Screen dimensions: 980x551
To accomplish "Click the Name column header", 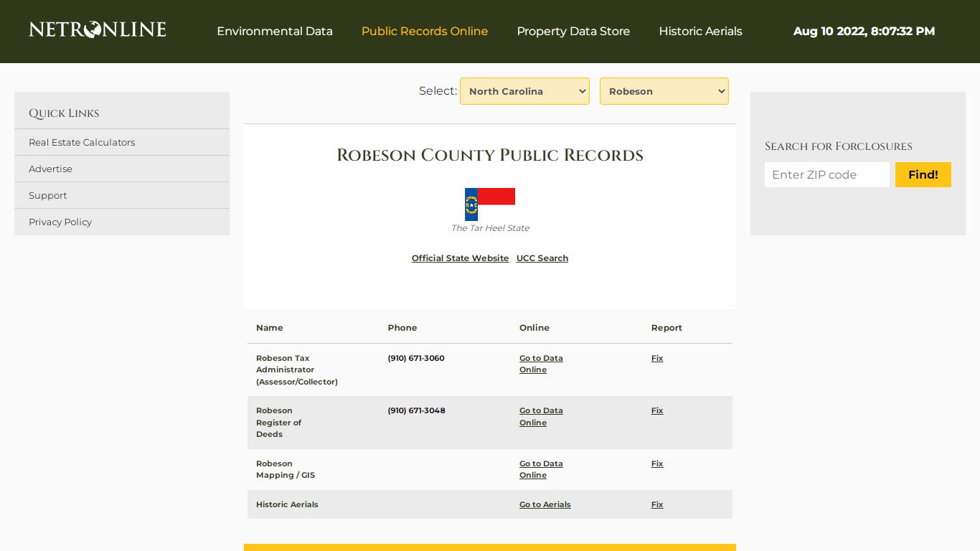I will 270,328.
